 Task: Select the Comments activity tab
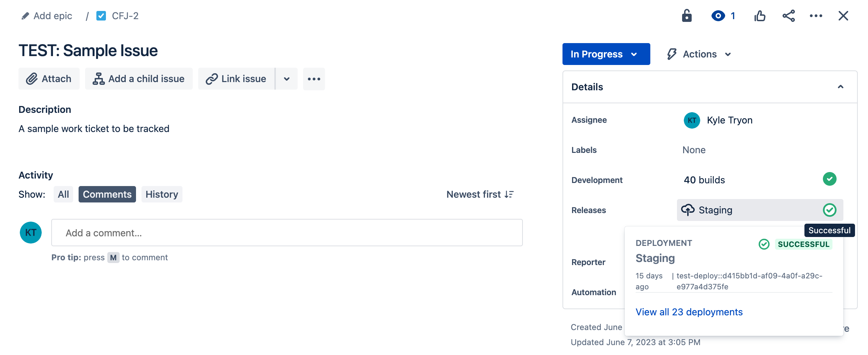[x=107, y=194]
